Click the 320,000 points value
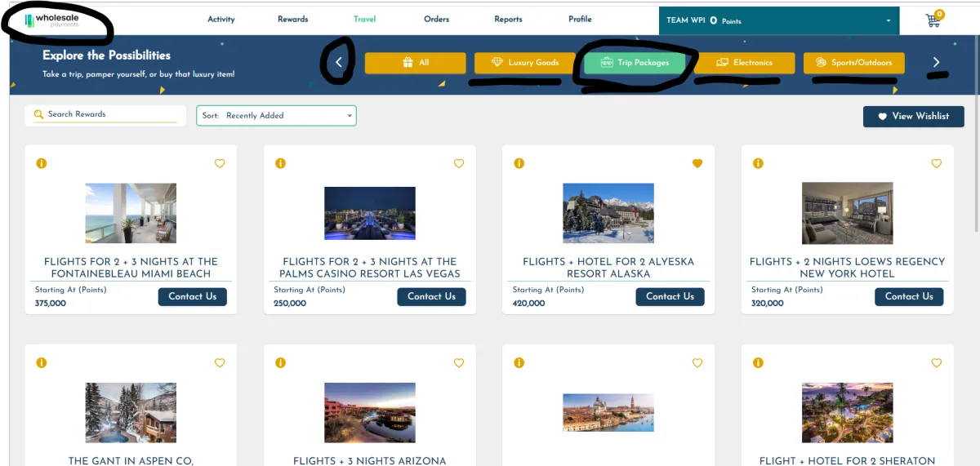 (767, 304)
